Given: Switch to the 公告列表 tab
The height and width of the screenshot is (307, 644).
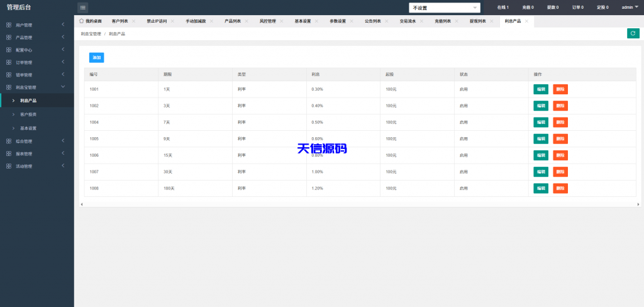Looking at the screenshot, I should coord(372,21).
